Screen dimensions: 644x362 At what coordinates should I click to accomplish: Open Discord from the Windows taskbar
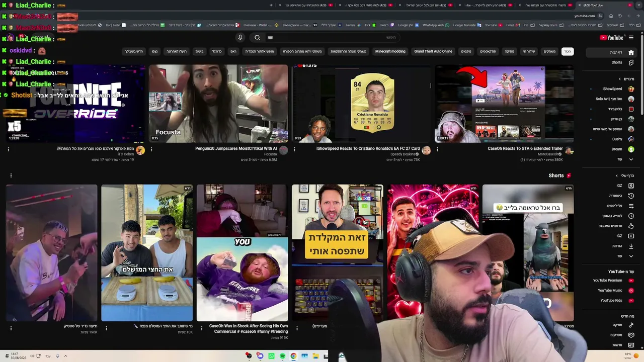(260, 356)
